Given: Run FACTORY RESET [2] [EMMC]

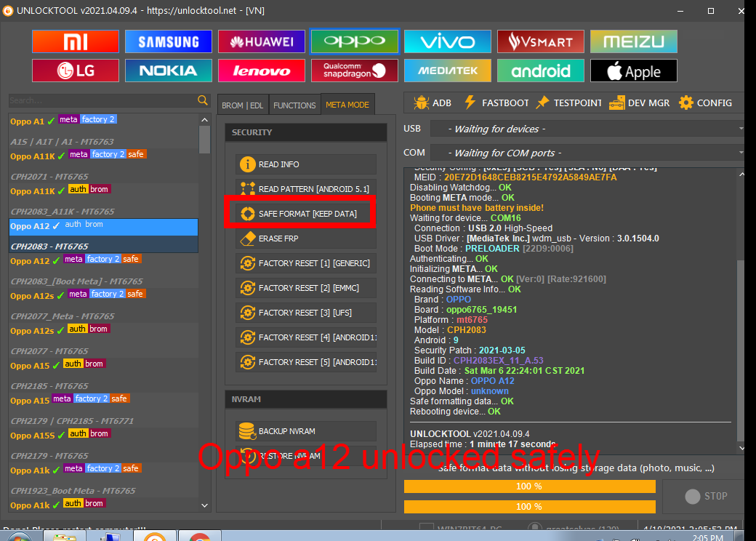Looking at the screenshot, I should point(306,288).
